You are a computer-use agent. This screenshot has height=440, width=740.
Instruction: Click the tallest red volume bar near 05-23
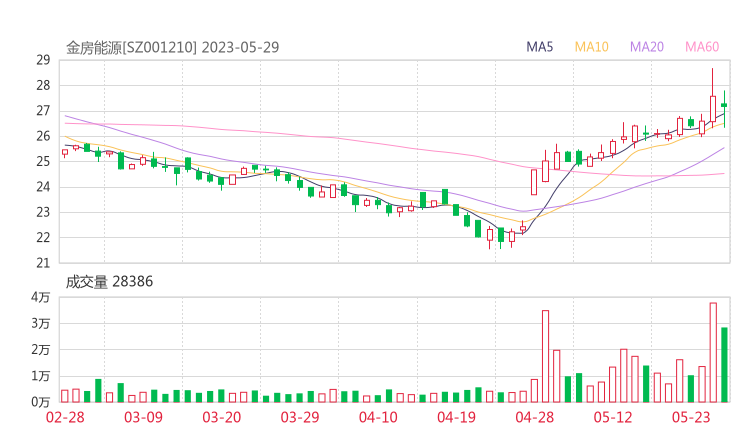click(713, 352)
